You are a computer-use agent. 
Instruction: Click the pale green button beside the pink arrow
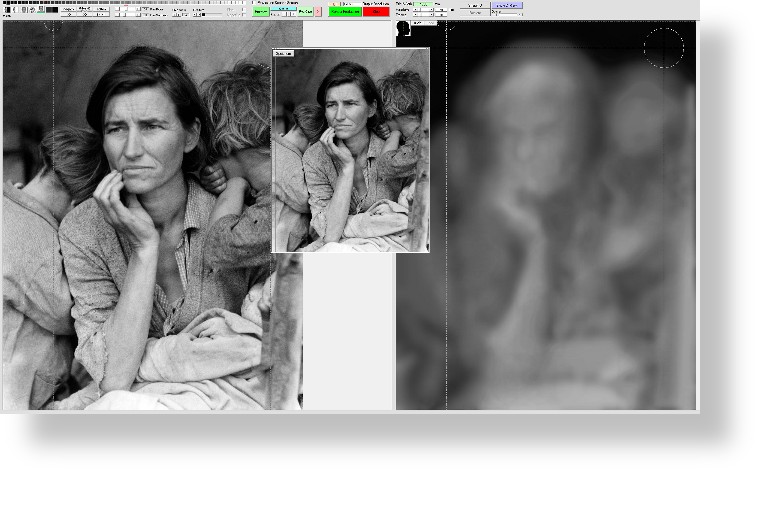(305, 12)
